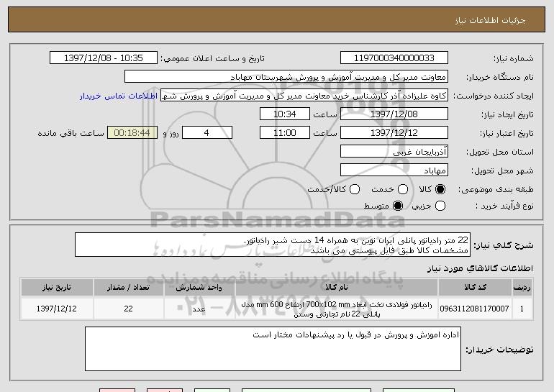Choose the جزیی purchase process option
This screenshot has width=554, height=392.
(x=440, y=206)
